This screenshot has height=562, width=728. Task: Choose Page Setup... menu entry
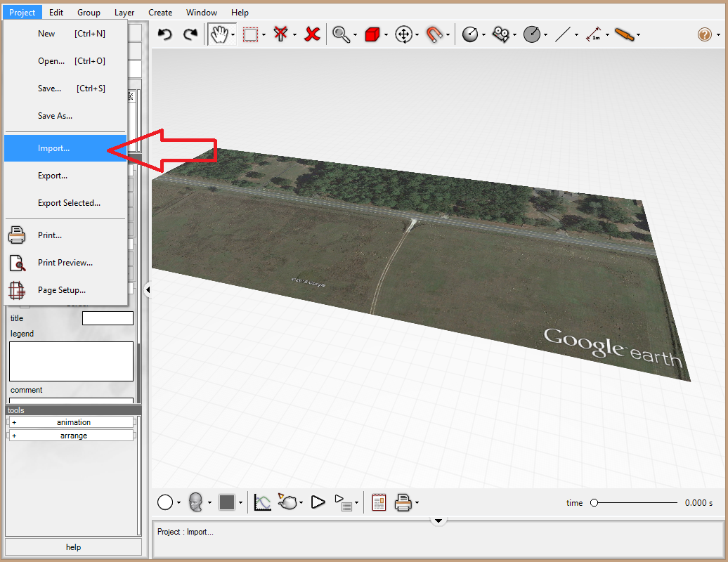[65, 290]
